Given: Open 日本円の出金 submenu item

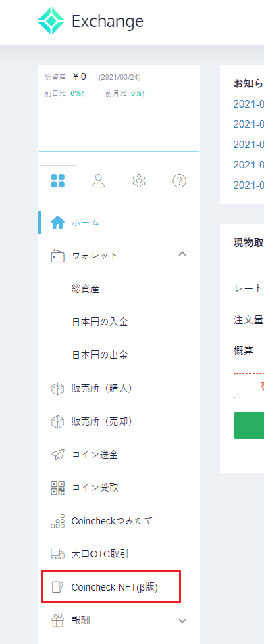Looking at the screenshot, I should point(100,355).
